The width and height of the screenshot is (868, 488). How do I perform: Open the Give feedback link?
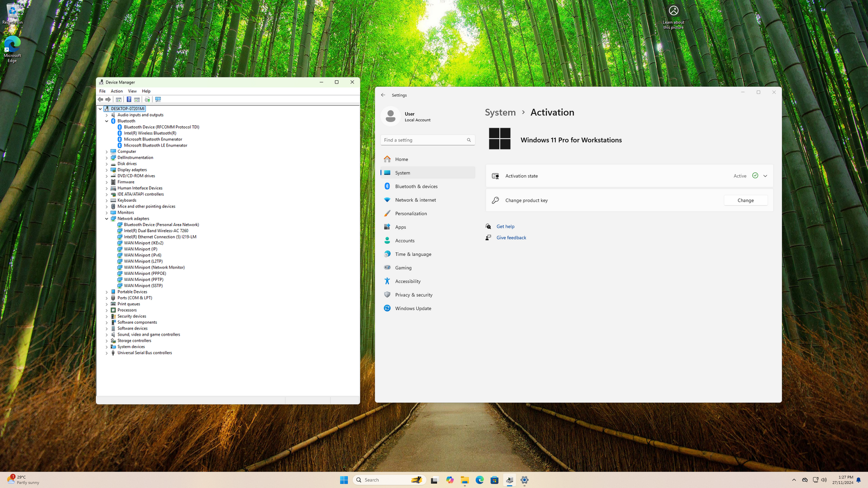(511, 237)
